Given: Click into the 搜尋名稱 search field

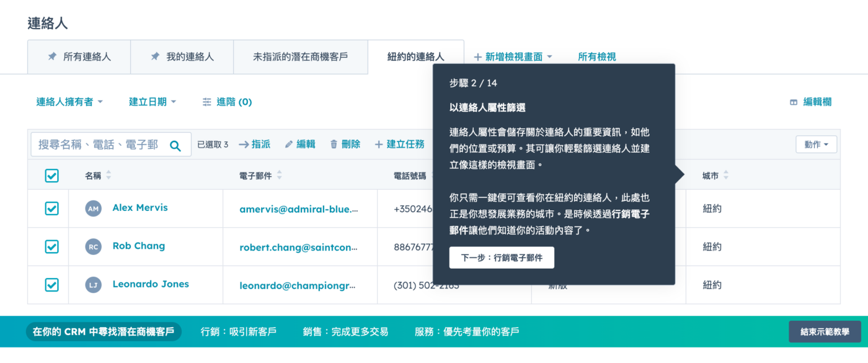Looking at the screenshot, I should 98,145.
